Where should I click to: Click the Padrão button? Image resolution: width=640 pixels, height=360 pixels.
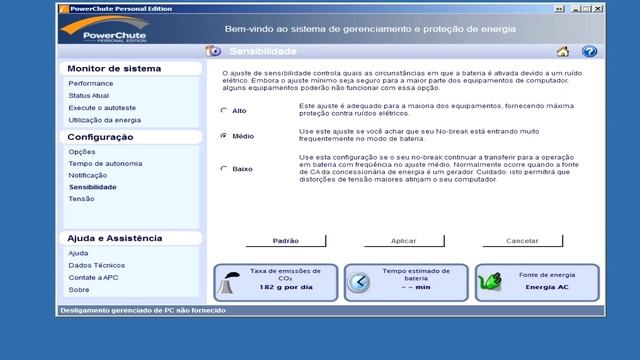286,241
